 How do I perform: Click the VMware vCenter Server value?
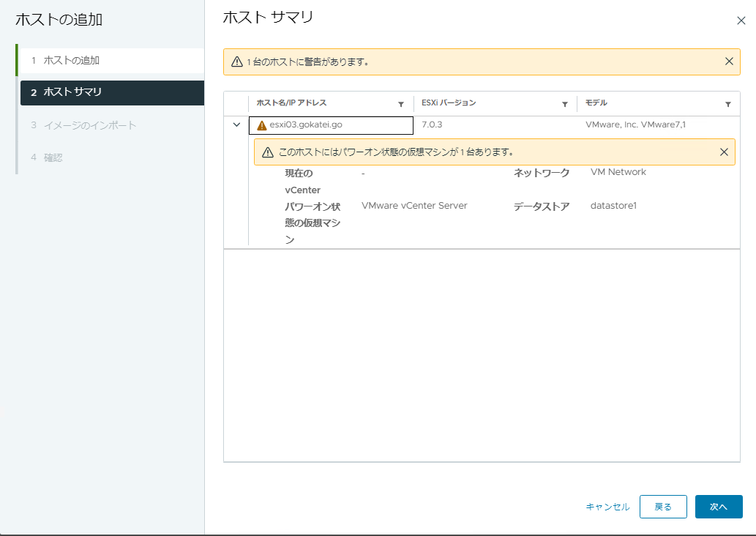pos(414,206)
